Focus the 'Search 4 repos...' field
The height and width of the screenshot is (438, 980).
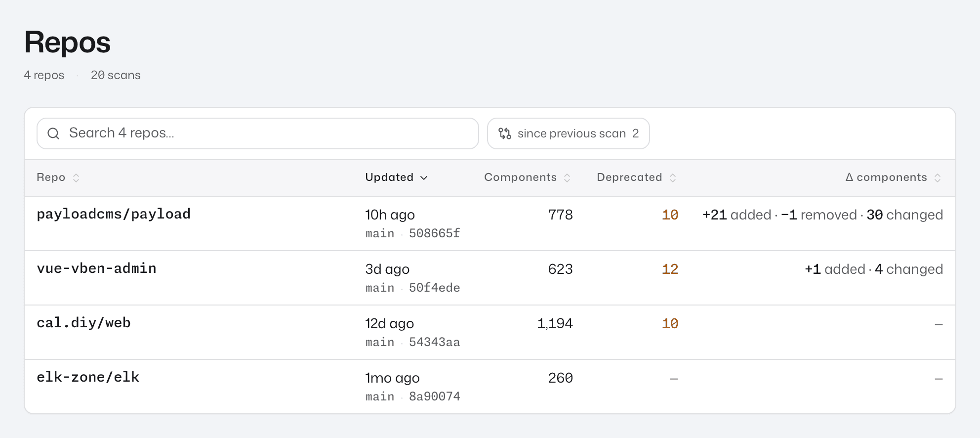(258, 133)
